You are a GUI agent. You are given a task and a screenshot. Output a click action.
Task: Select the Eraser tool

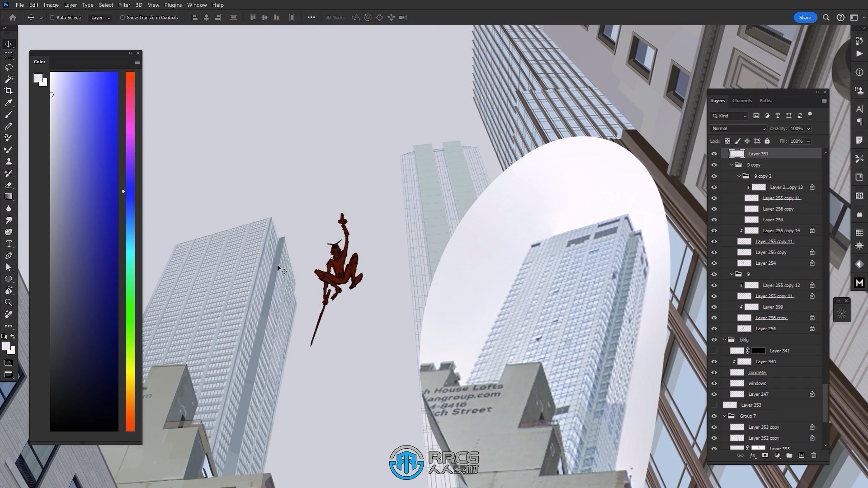point(9,185)
